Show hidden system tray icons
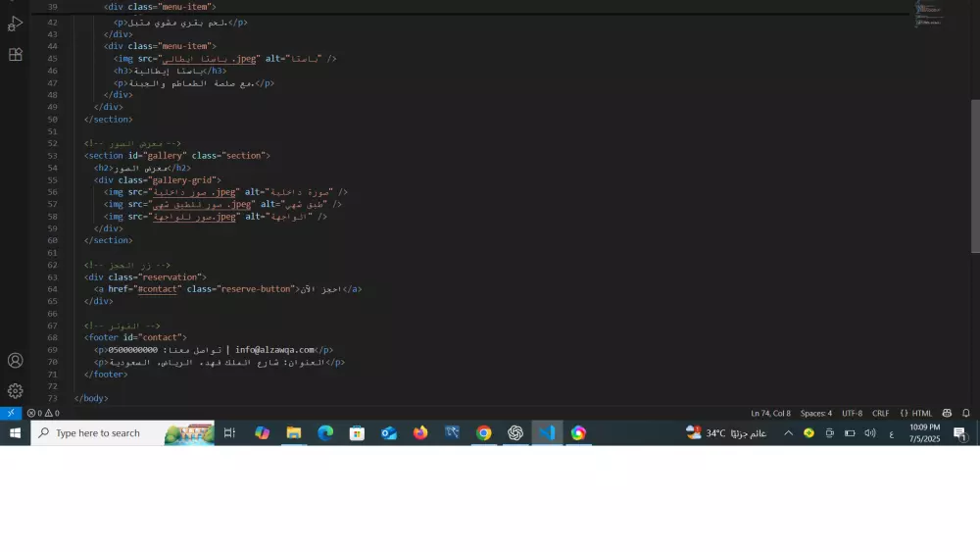This screenshot has height=552, width=980. [x=789, y=432]
